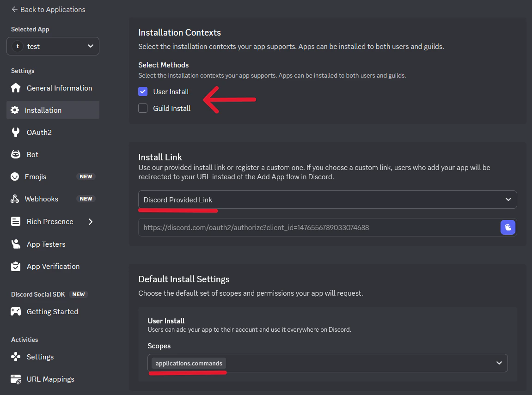Select the App Testers icon
This screenshot has height=395, width=532.
click(16, 244)
